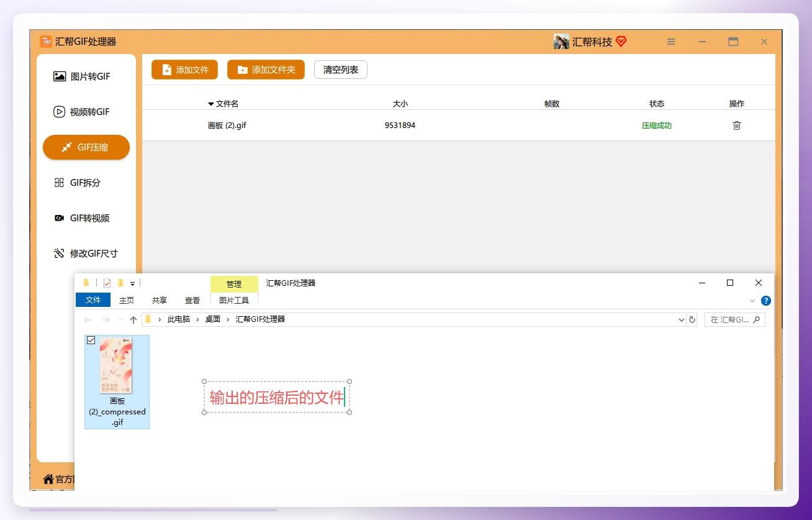Open the recent locations dropdown in Explorer
Viewport: 812px width, 520px height.
120,320
